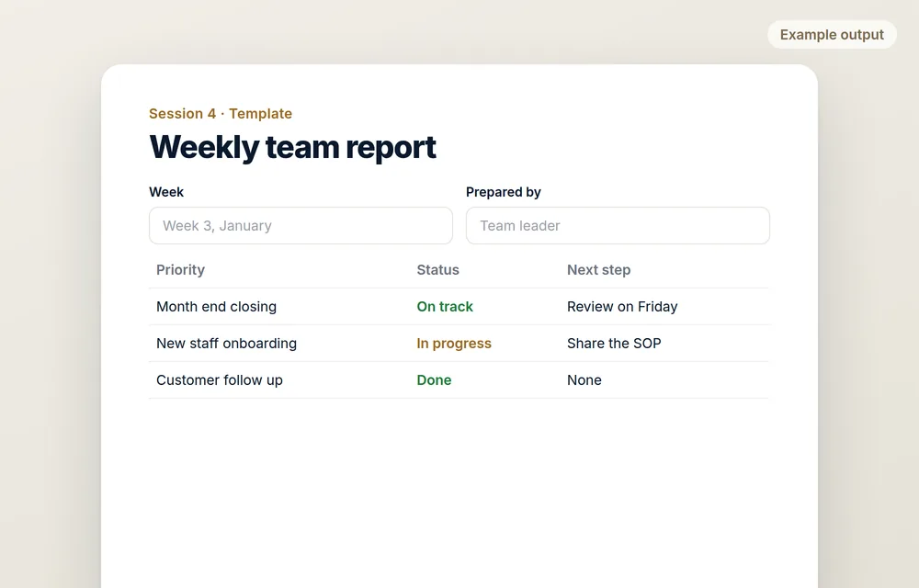Screen dimensions: 919x588
Task: Select the Weekly team report heading
Action: point(292,146)
